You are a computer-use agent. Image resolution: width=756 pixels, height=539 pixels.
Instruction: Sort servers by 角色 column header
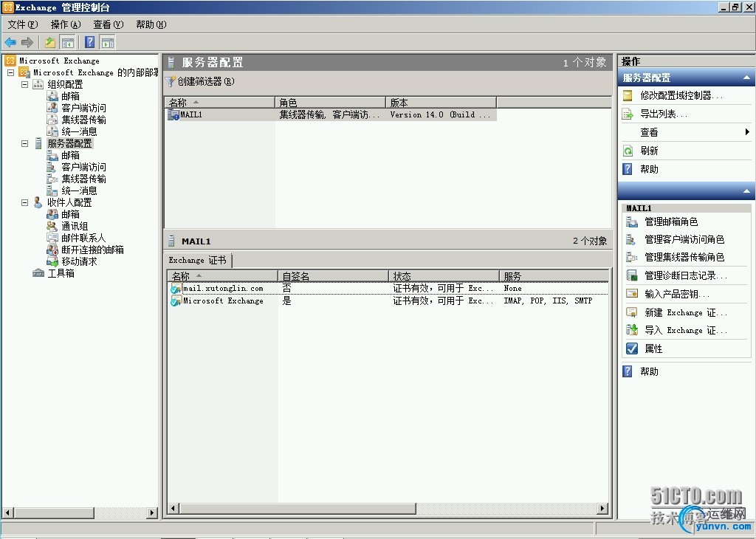coord(330,102)
